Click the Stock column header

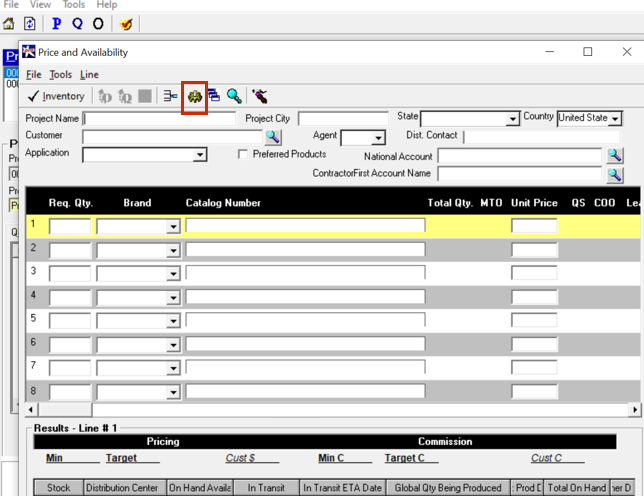pos(59,488)
